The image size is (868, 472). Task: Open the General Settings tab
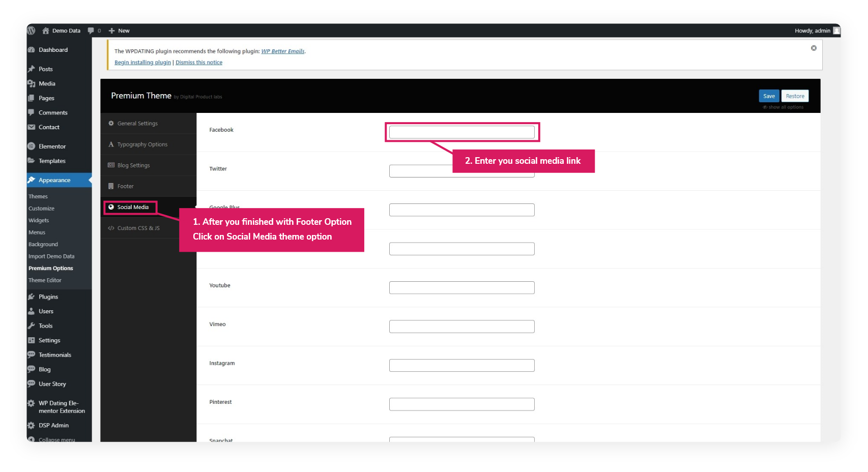pos(137,124)
